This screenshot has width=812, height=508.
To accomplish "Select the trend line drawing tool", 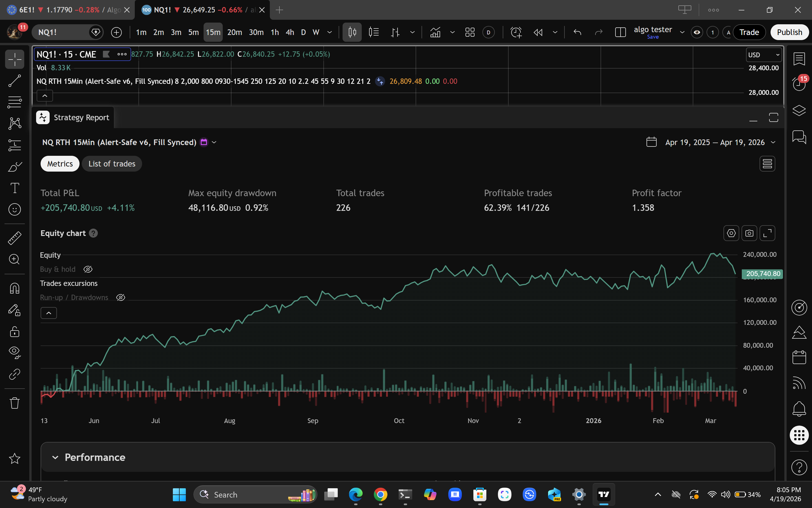I will tap(14, 81).
